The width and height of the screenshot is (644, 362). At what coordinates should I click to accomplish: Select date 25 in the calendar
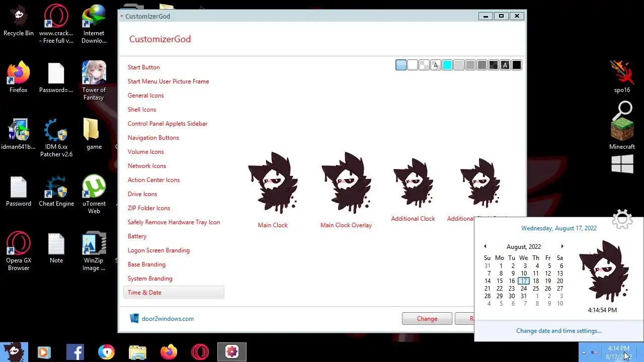click(x=536, y=289)
